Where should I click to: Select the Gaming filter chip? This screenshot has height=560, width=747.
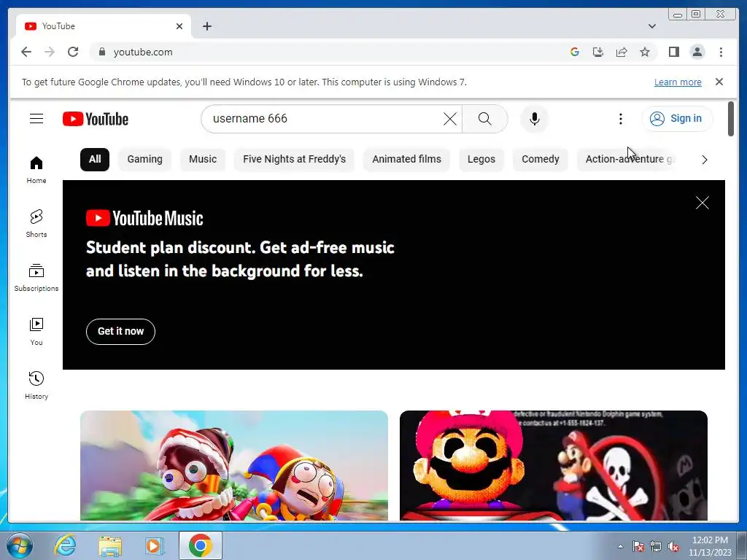[x=145, y=159]
